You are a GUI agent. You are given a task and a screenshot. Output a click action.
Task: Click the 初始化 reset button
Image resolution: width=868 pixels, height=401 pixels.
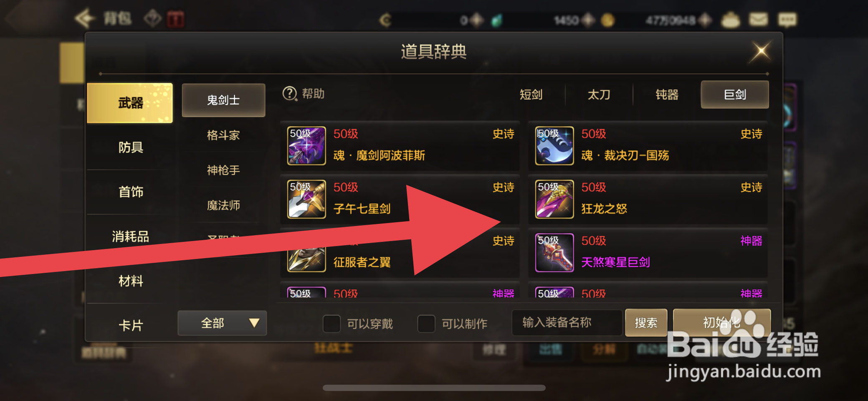[722, 322]
